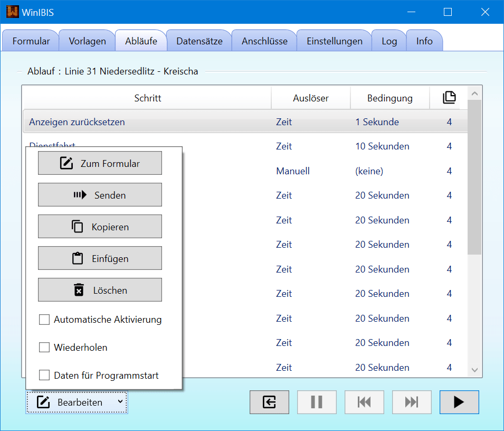Paste a step using Einfügen
Viewport: 504px width, 431px height.
click(100, 258)
